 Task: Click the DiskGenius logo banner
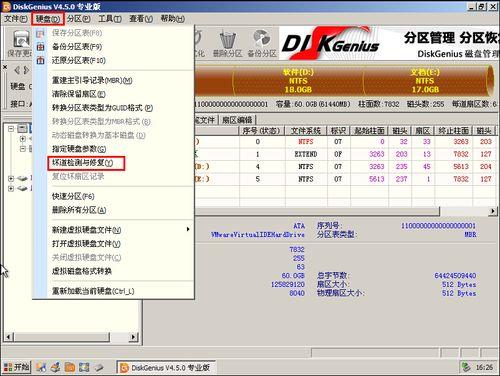[x=331, y=43]
